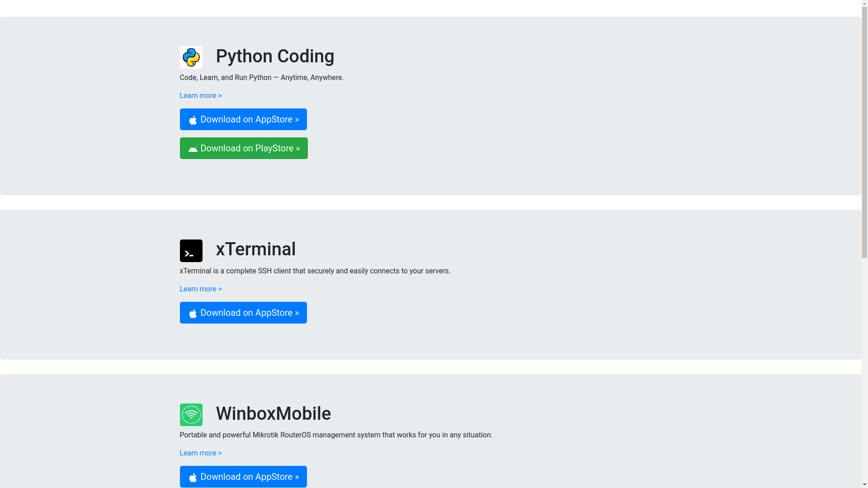Click the vertical scrollbar thumb
Viewport: 868px width, 488px height.
click(x=864, y=133)
